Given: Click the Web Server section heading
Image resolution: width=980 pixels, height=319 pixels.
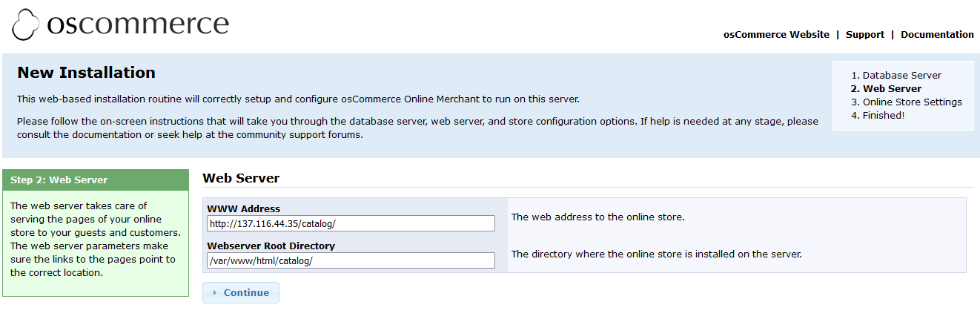Looking at the screenshot, I should point(241,178).
